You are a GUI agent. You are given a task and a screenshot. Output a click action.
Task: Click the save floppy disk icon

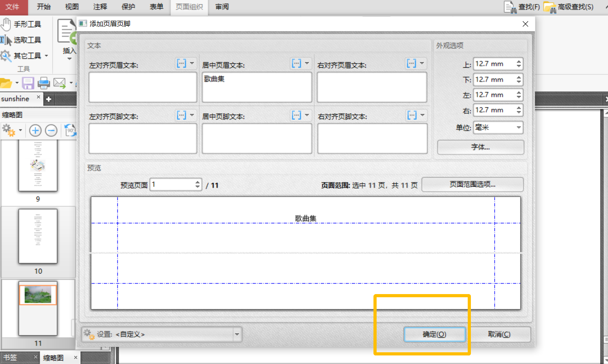click(x=28, y=83)
